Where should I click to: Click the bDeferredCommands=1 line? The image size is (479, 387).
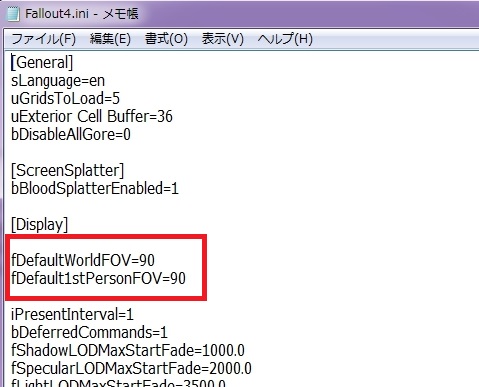(89, 332)
